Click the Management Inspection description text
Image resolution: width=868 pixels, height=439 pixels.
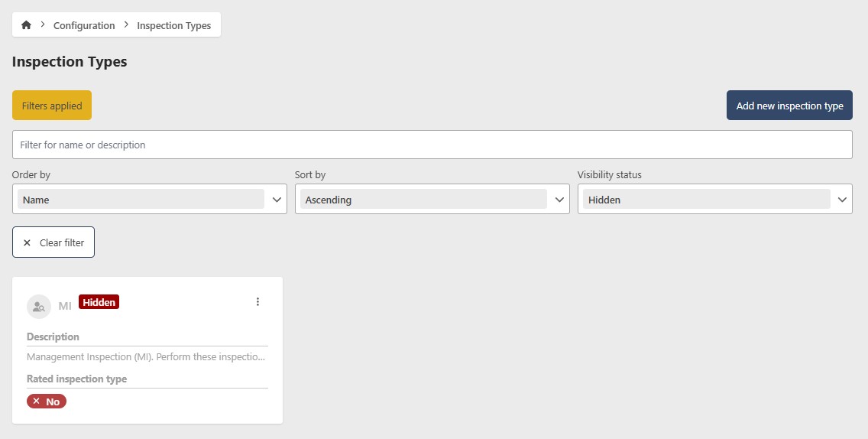(x=146, y=356)
